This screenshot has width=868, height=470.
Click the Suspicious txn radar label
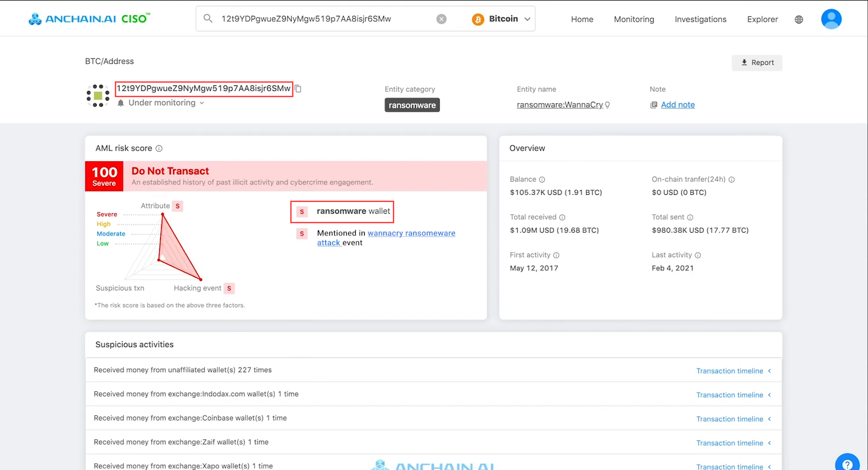(x=120, y=288)
